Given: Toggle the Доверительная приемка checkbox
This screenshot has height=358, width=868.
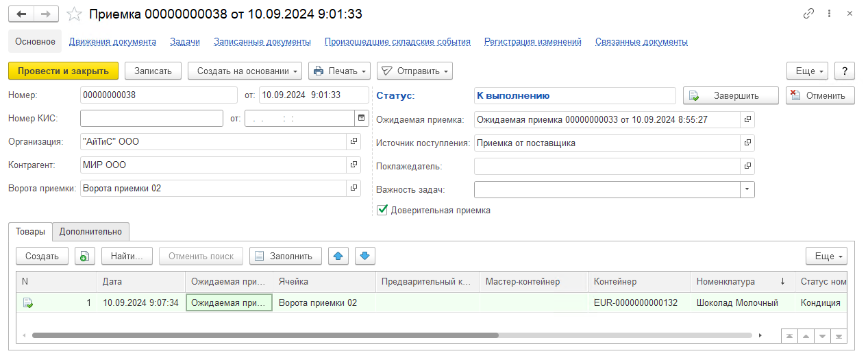Looking at the screenshot, I should (383, 211).
